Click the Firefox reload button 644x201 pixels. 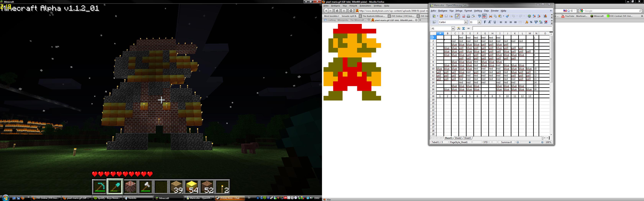pos(337,11)
